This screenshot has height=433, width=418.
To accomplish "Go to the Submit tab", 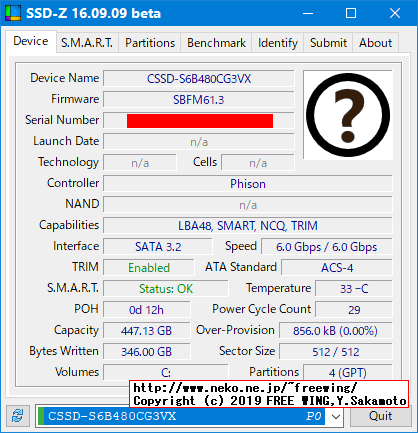I will [x=328, y=43].
